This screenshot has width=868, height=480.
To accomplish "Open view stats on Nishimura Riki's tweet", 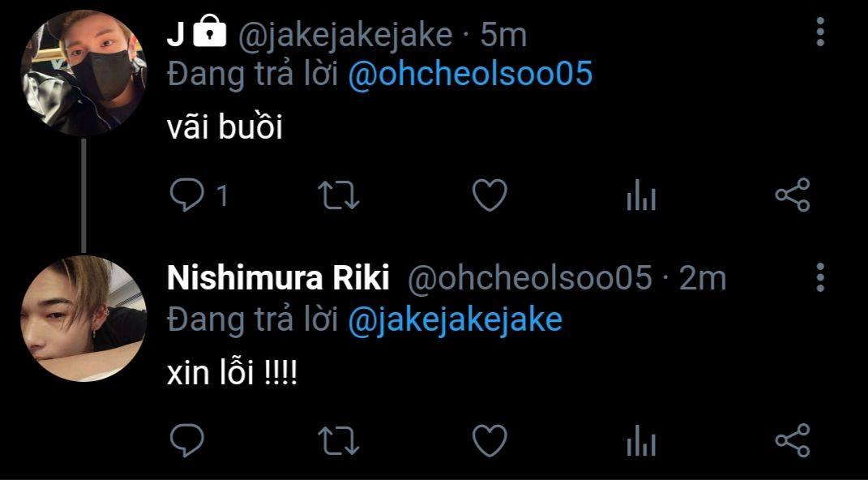I will 641,441.
